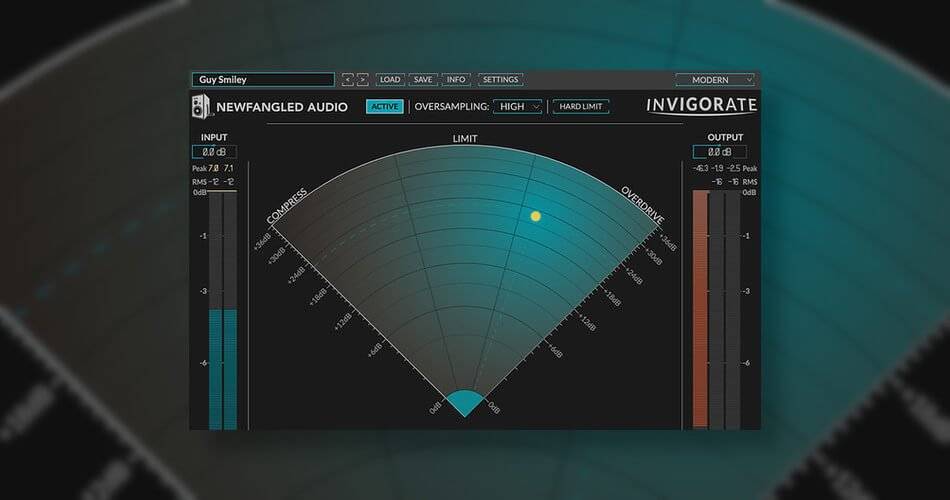Click the Guy Smiley preset name field
Image resolution: width=950 pixels, height=500 pixels.
tap(263, 79)
